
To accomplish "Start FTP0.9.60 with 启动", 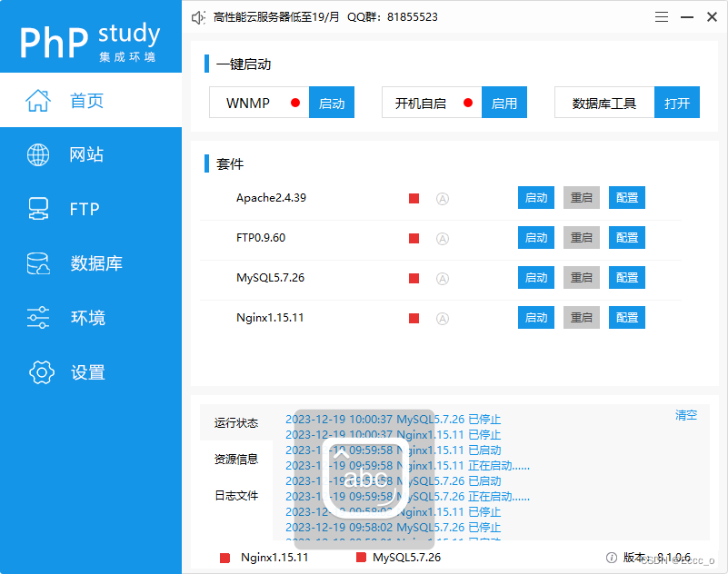I will click(536, 238).
